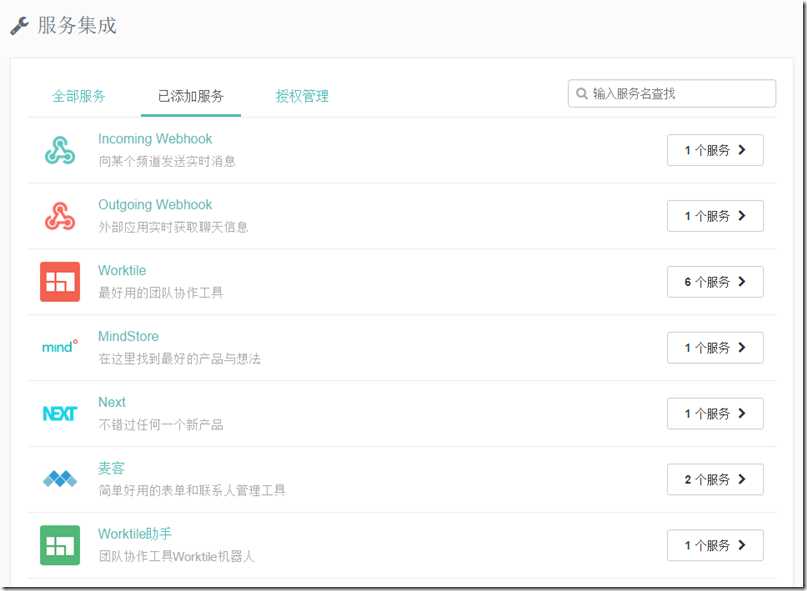Viewport: 807px width, 591px height.
Task: Open the Outgoing Webhook link
Action: point(155,205)
